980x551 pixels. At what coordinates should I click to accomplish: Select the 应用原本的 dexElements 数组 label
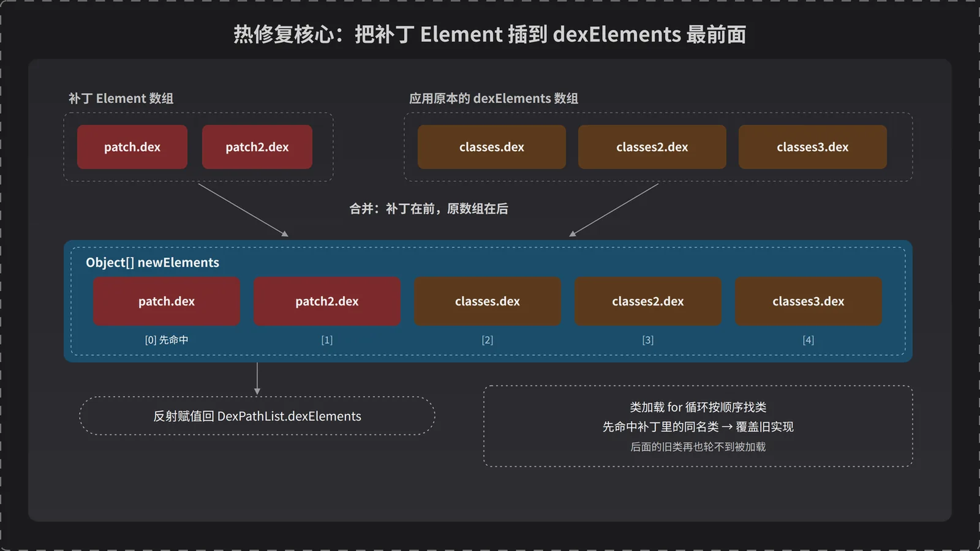point(494,99)
